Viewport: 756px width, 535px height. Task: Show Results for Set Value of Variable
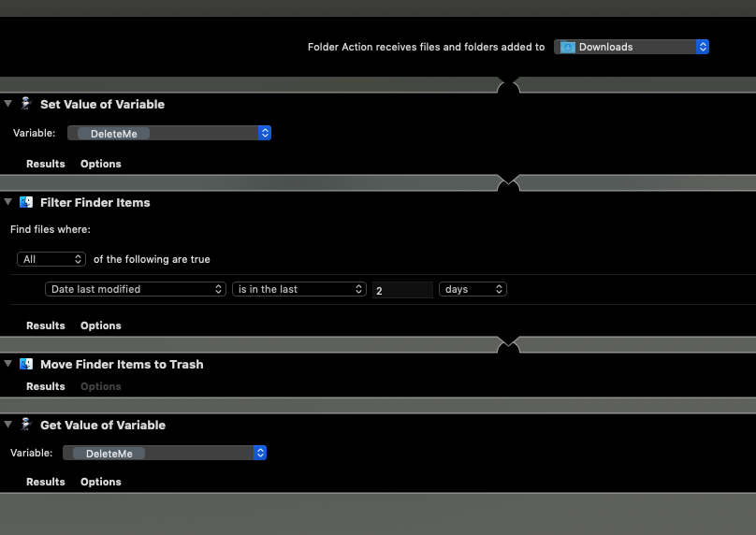coord(45,164)
